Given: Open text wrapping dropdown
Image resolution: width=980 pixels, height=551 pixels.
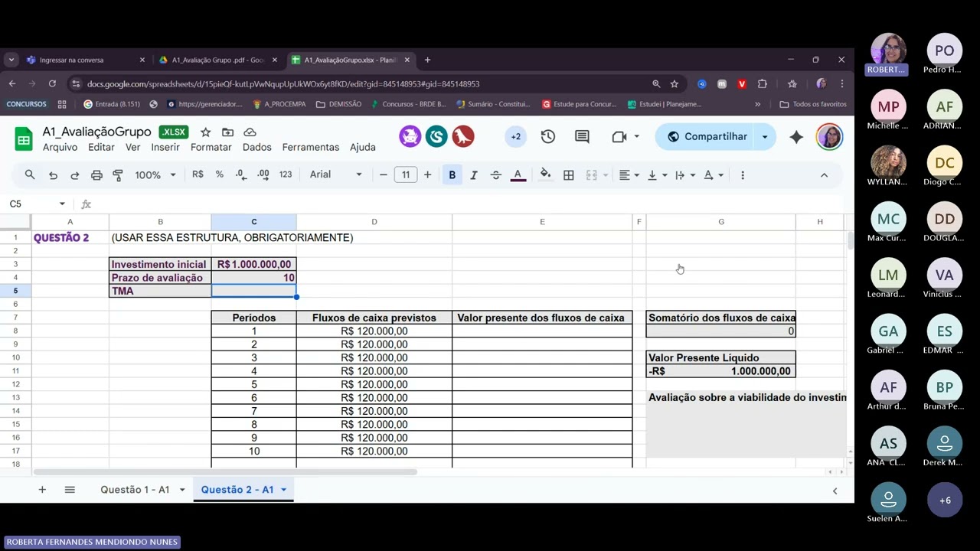Looking at the screenshot, I should click(684, 175).
